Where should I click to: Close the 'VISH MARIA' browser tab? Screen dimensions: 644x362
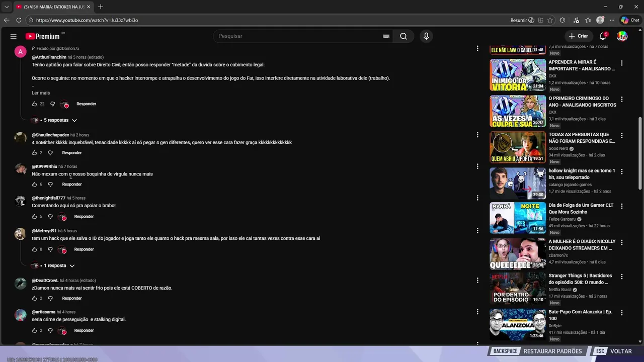point(89,7)
